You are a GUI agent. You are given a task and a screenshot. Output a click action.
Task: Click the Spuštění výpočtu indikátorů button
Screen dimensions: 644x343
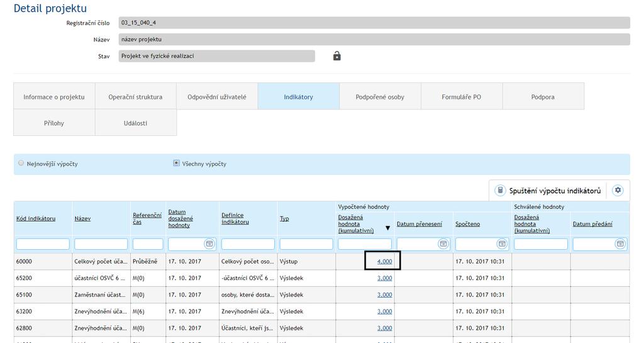pos(548,191)
